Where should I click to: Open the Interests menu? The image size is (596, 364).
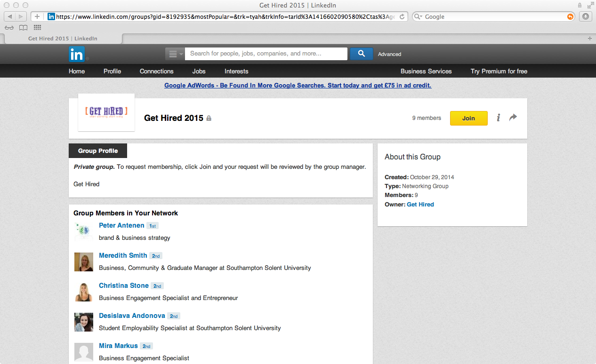point(236,71)
